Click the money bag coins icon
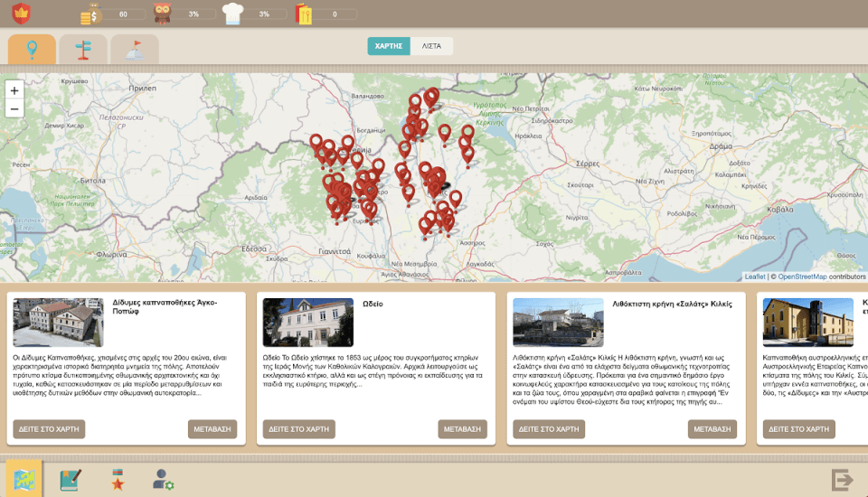 click(90, 14)
